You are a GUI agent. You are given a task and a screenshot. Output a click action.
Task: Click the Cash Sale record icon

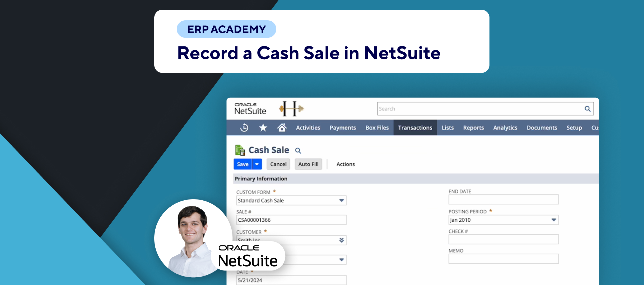240,150
